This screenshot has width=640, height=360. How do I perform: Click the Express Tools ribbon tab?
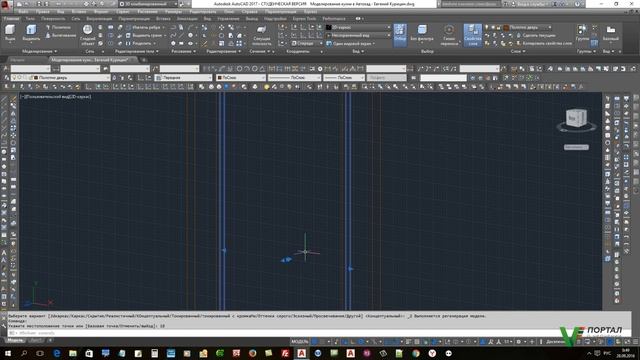pyautogui.click(x=304, y=18)
